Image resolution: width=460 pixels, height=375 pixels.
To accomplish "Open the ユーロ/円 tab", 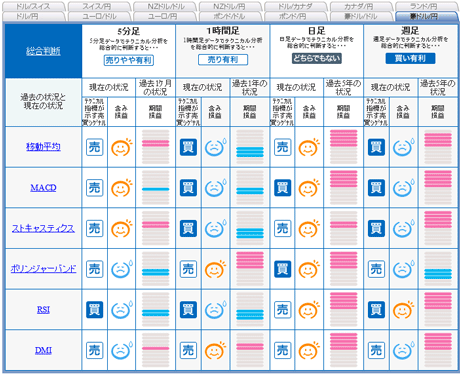I will (x=165, y=16).
